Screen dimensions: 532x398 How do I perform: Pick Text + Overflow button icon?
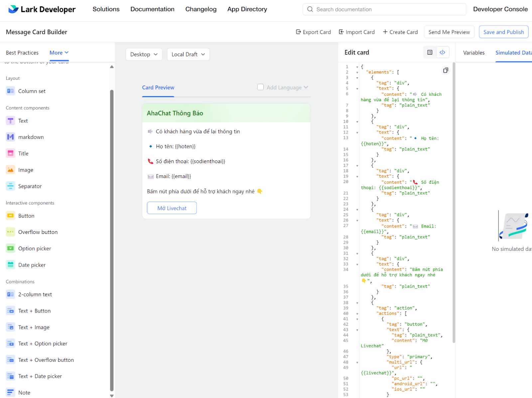(11, 360)
